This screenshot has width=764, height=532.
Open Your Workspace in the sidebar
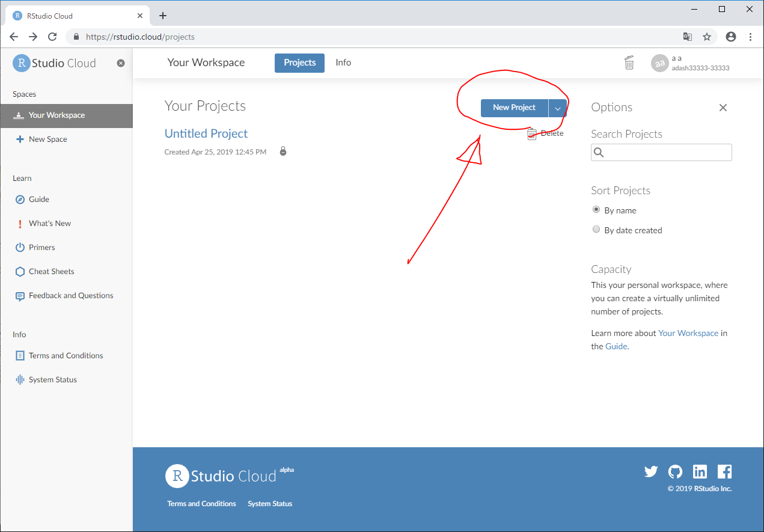click(66, 115)
